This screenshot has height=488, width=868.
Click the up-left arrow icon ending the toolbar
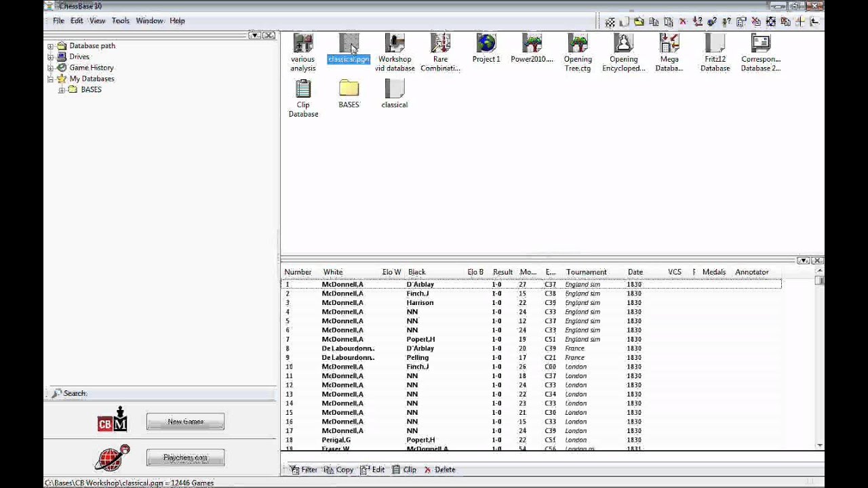[814, 22]
